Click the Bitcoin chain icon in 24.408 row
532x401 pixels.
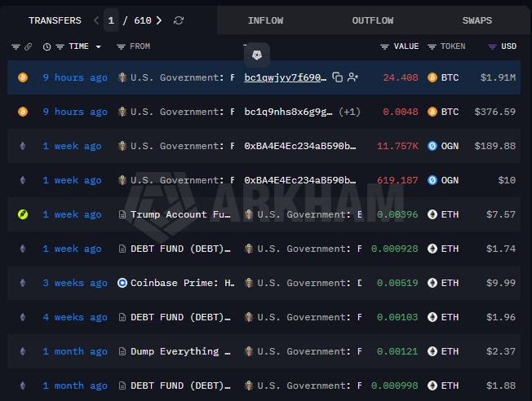(23, 77)
